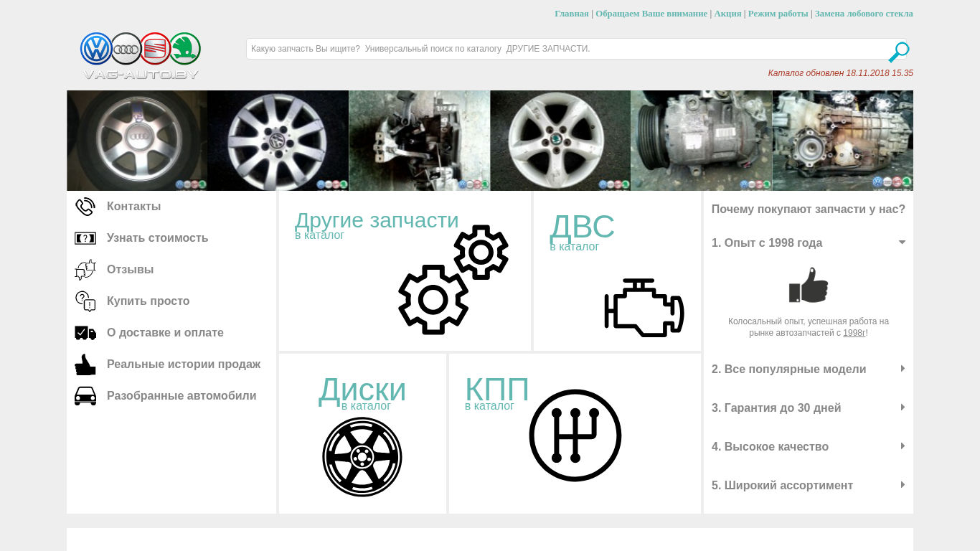Image resolution: width=980 pixels, height=551 pixels.
Task: Open the Режим работы menu link
Action: coord(778,14)
